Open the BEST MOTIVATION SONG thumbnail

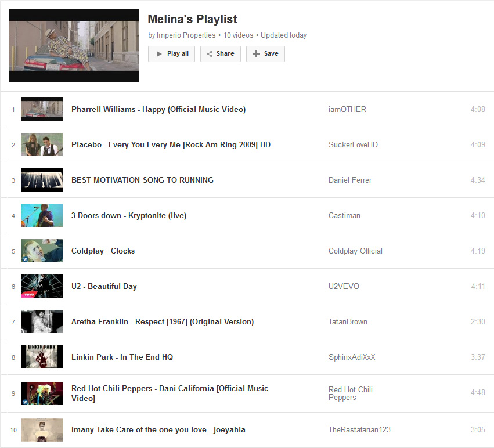42,180
